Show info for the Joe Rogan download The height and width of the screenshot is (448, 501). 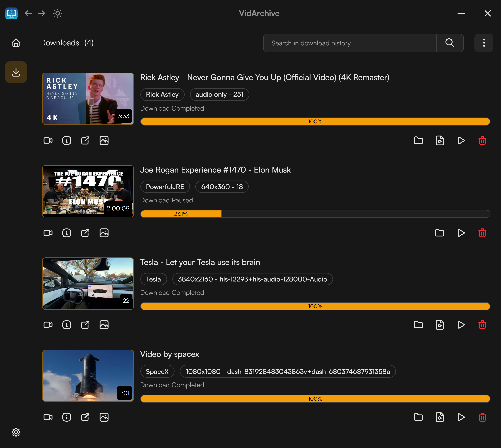[x=66, y=233]
